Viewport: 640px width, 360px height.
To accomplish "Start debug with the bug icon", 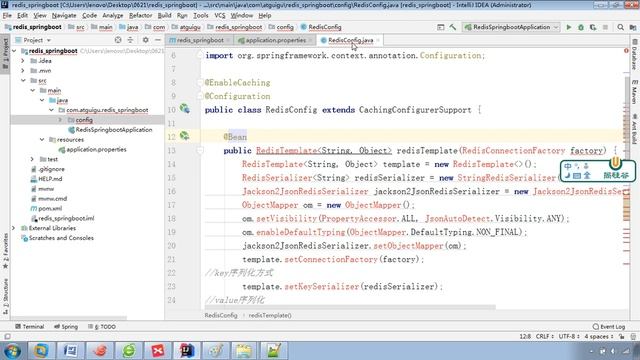I will tap(581, 27).
